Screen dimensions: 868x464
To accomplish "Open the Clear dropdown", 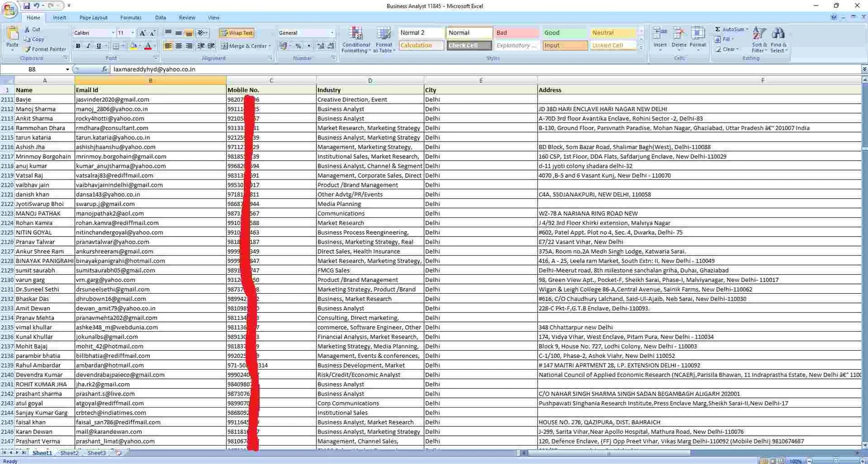I will (727, 49).
